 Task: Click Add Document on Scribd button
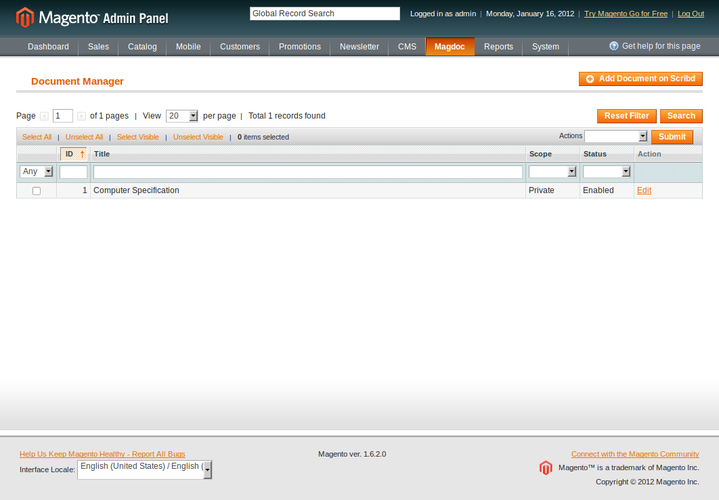pyautogui.click(x=641, y=79)
